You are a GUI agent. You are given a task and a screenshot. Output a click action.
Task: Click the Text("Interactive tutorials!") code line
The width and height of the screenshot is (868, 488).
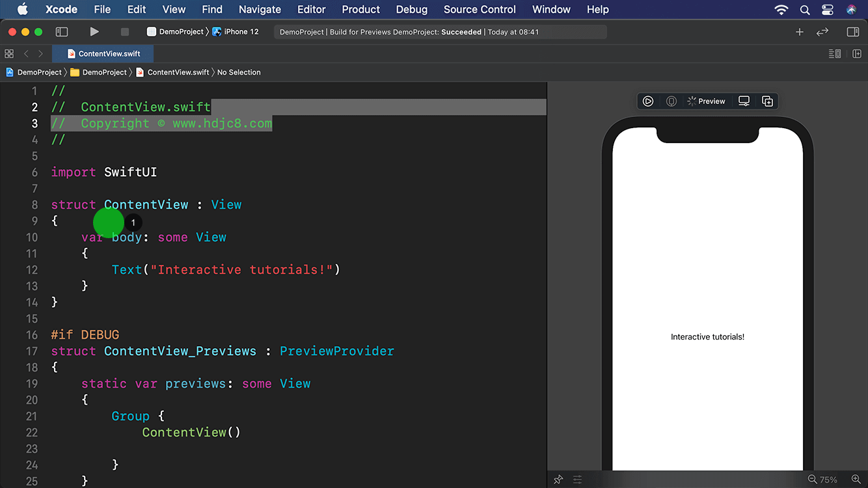[226, 270]
